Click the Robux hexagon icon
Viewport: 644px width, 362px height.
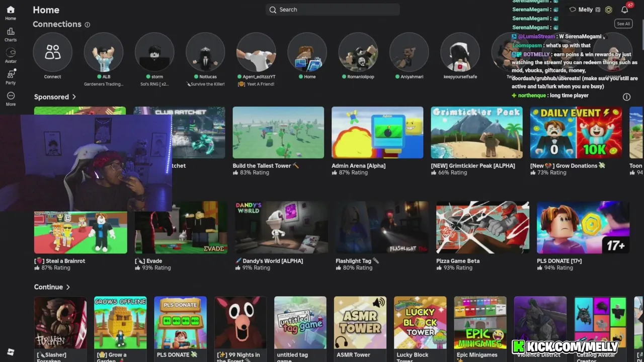[x=608, y=10]
